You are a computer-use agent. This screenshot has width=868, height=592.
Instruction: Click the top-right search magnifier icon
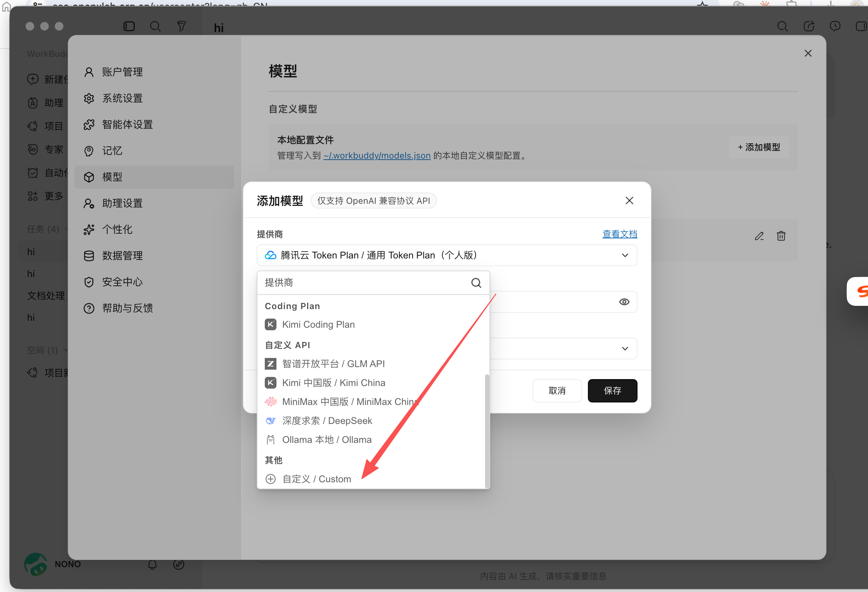coord(782,26)
